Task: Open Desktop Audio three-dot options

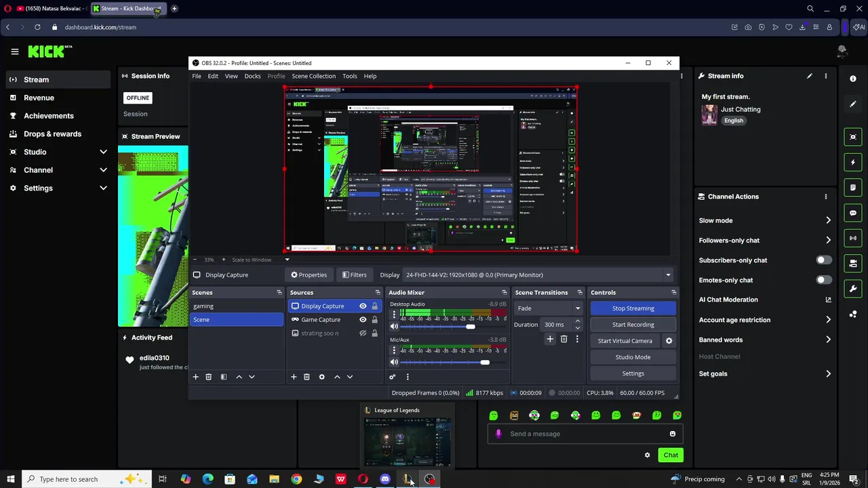Action: click(x=394, y=314)
